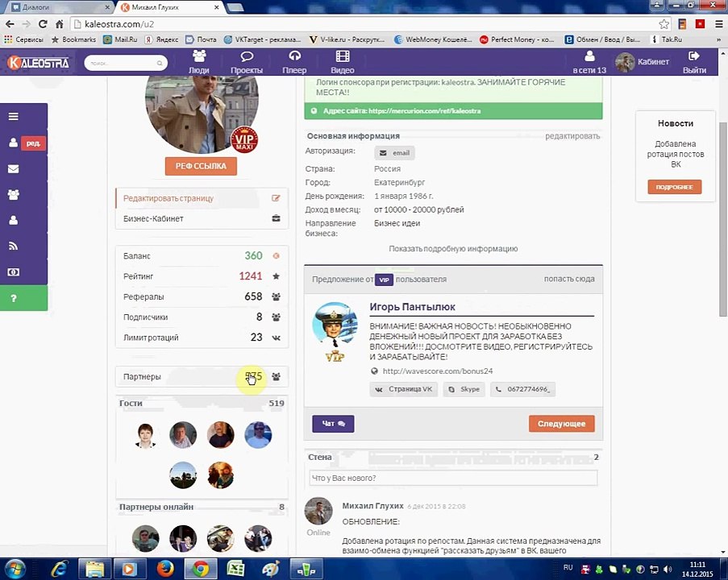This screenshot has height=580, width=728.
Task: Open Проекты in the top navigation
Action: tap(247, 62)
